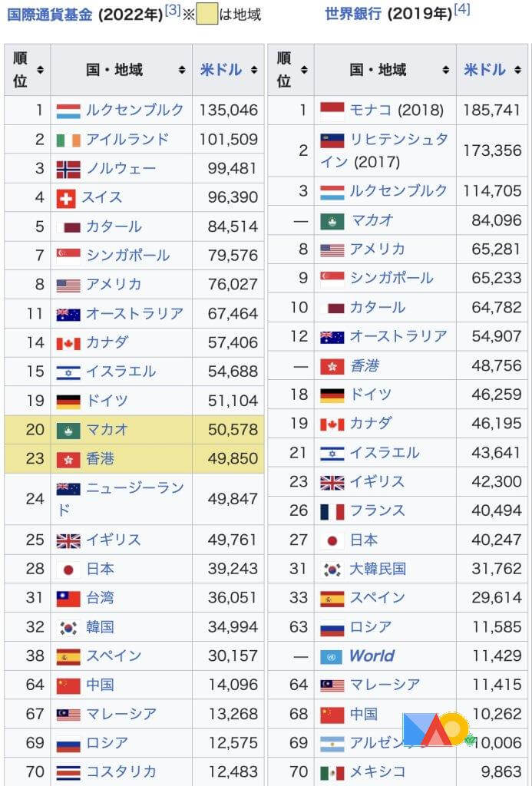The width and height of the screenshot is (532, 786).
Task: Click the Luxembourg flag in the IMF table
Action: coord(68,111)
